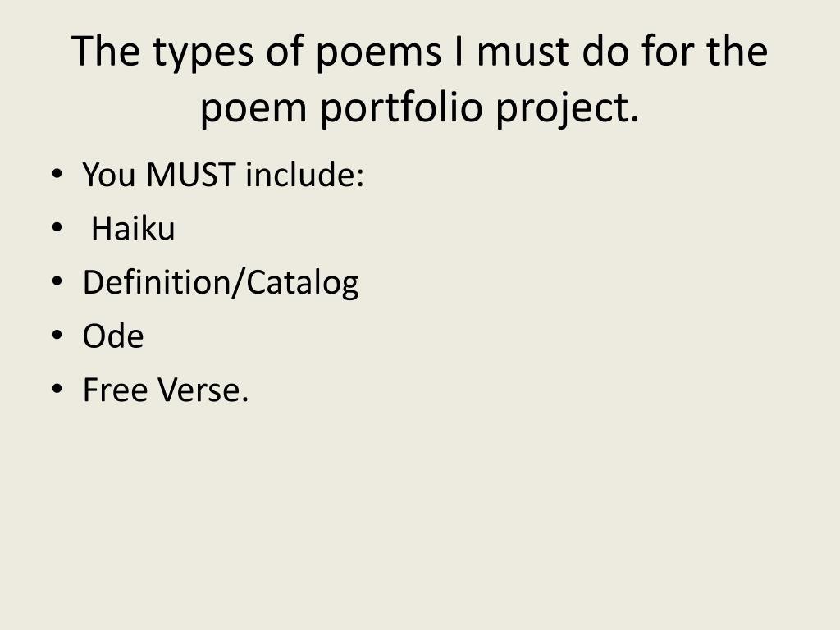840x630 pixels.
Task: Click the word "Catalog"
Action: pos(303,283)
